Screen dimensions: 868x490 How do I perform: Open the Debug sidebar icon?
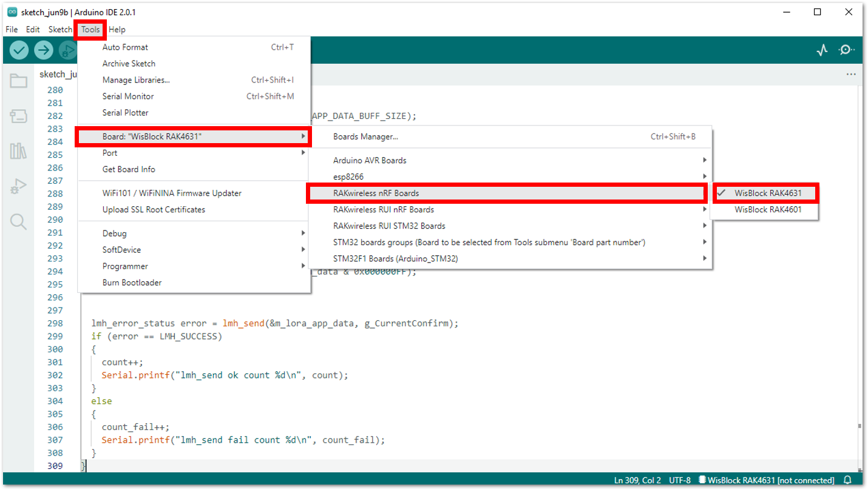tap(18, 186)
